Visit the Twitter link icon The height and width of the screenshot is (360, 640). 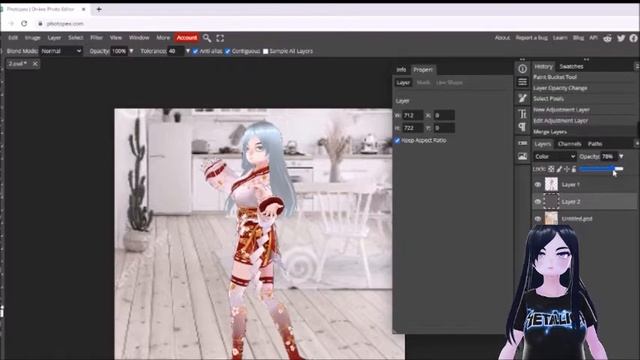(621, 38)
